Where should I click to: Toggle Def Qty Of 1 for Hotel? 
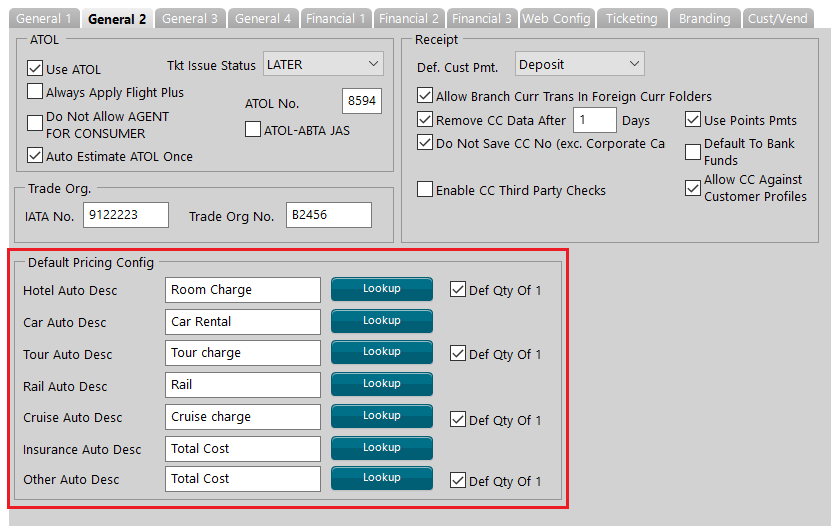tap(458, 289)
